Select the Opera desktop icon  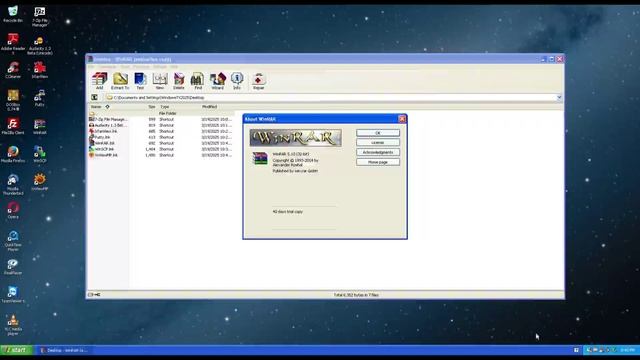click(x=13, y=210)
